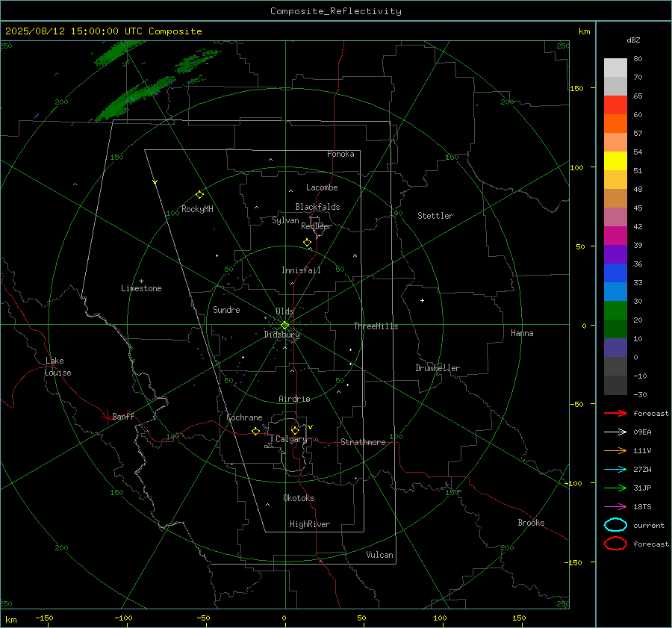
Task: Click the HighRiver town label
Action: click(x=310, y=524)
